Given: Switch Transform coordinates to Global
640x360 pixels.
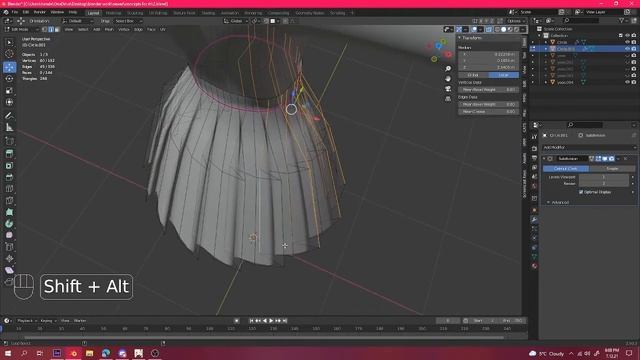Looking at the screenshot, I should coord(473,75).
